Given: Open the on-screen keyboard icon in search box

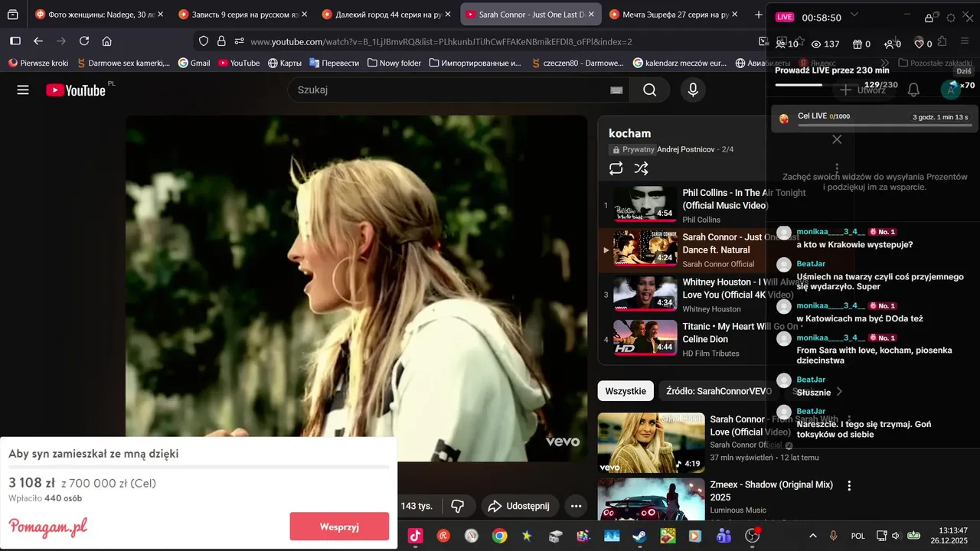Looking at the screenshot, I should coord(616,90).
